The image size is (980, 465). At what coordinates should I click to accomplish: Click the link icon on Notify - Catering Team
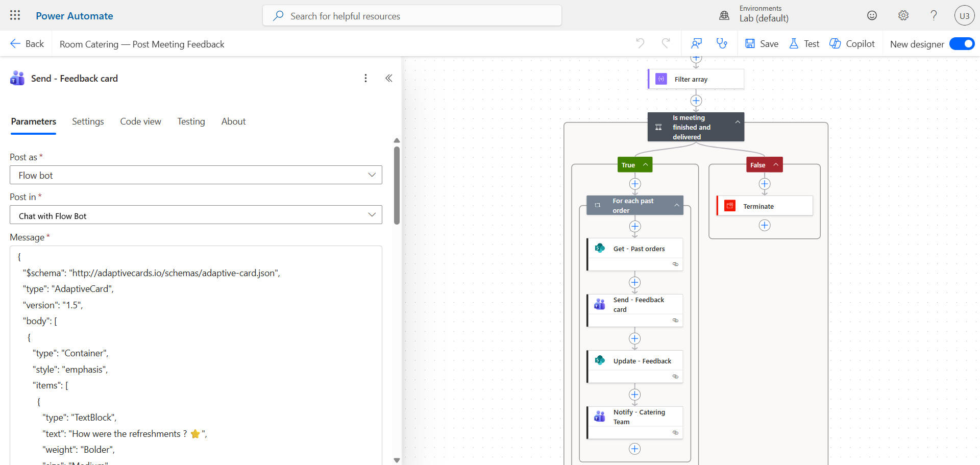click(x=675, y=432)
